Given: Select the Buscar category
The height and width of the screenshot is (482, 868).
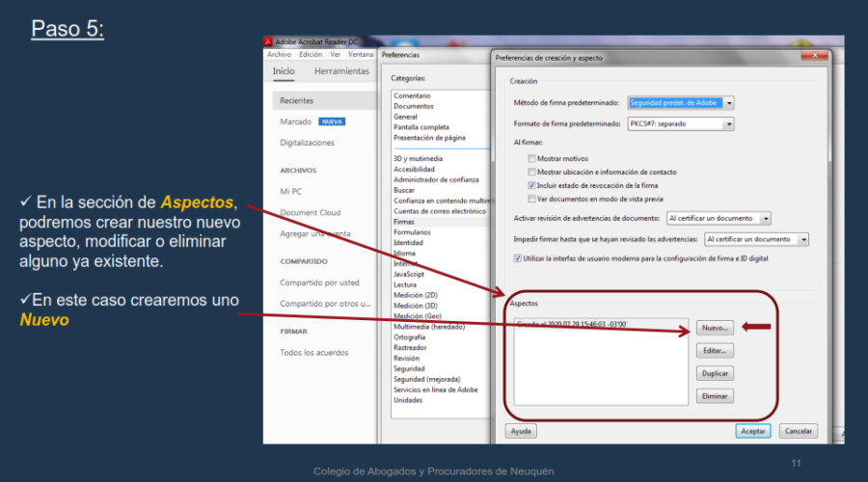Looking at the screenshot, I should [x=404, y=190].
